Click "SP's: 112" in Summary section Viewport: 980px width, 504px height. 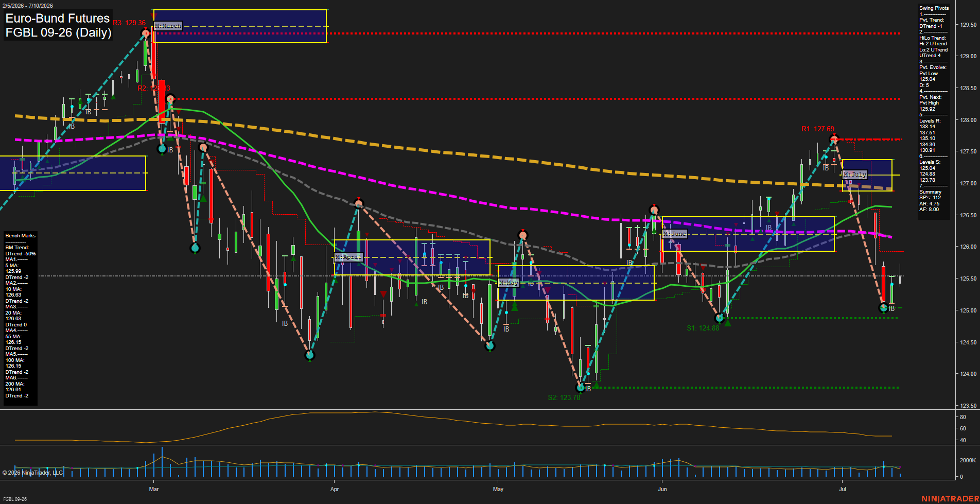coord(930,198)
